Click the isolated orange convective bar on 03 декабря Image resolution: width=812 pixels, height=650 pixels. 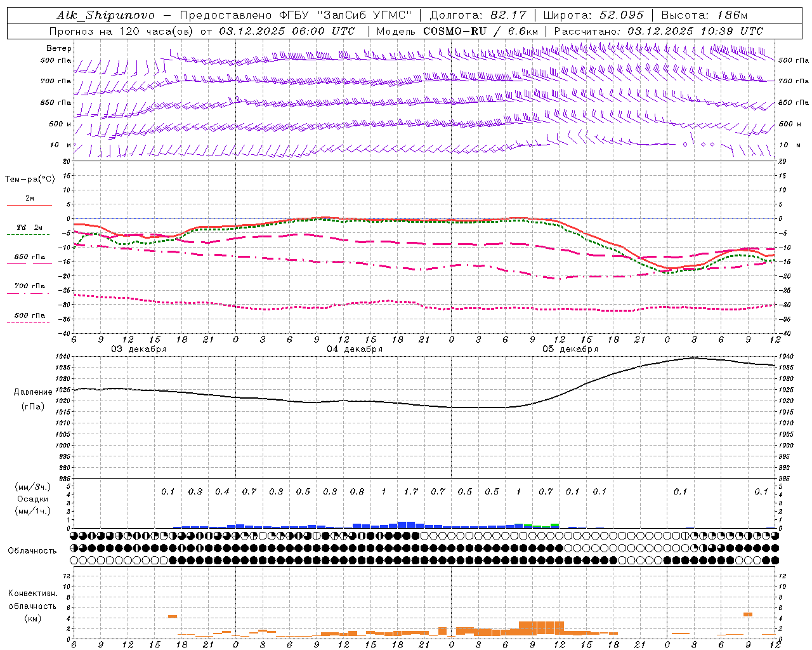tap(173, 616)
